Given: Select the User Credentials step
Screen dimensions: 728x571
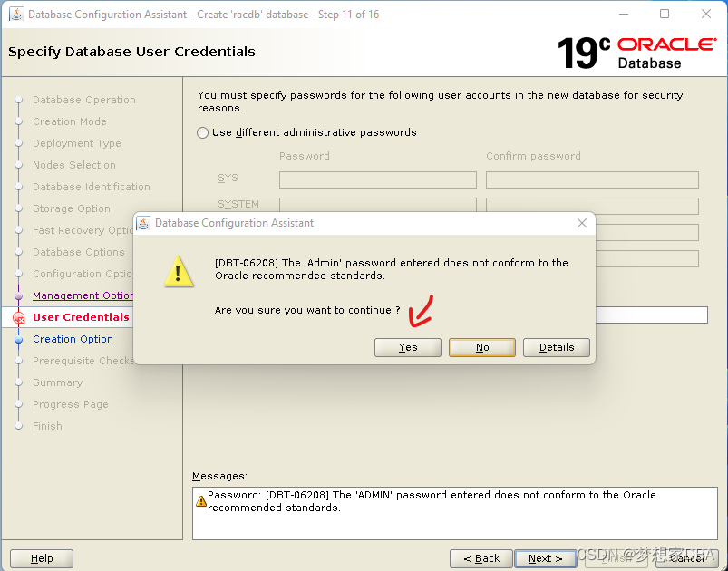Looking at the screenshot, I should (x=81, y=317).
